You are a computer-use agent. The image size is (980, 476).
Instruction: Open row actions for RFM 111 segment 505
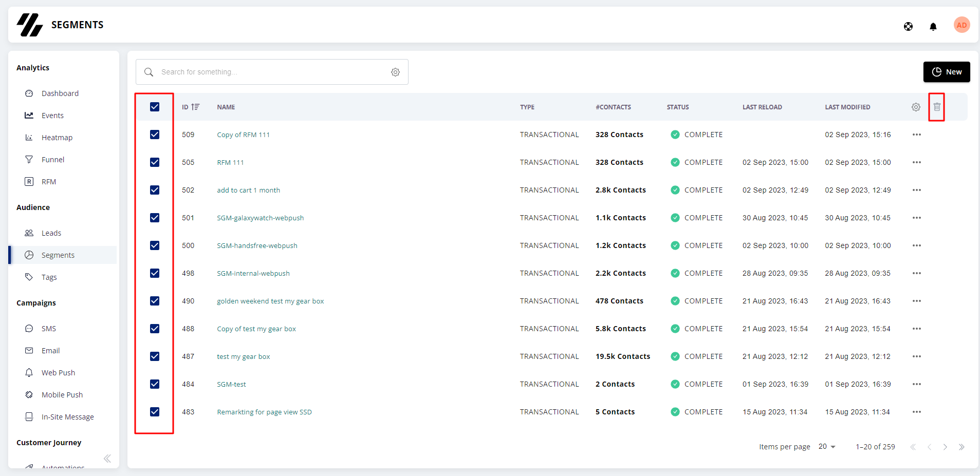(916, 162)
